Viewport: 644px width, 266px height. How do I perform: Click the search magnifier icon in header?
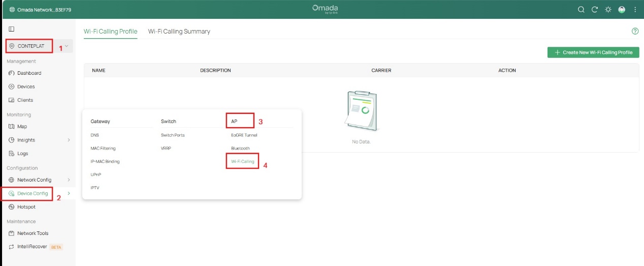pyautogui.click(x=582, y=10)
